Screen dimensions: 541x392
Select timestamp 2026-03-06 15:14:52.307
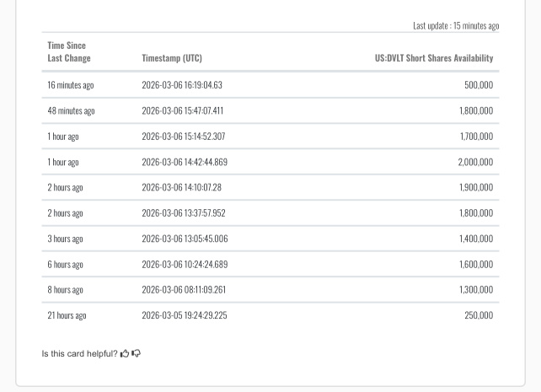pos(184,137)
